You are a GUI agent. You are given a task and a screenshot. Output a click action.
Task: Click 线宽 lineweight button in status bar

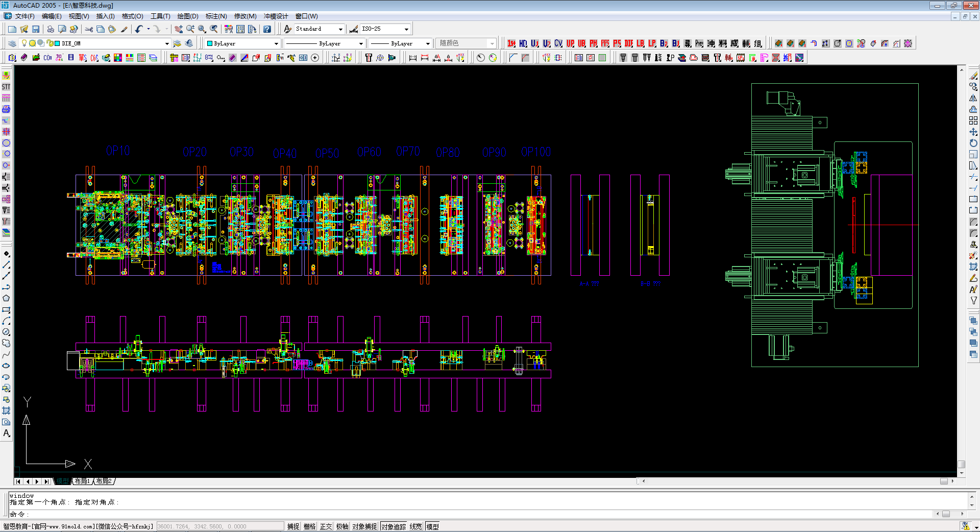tap(416, 526)
